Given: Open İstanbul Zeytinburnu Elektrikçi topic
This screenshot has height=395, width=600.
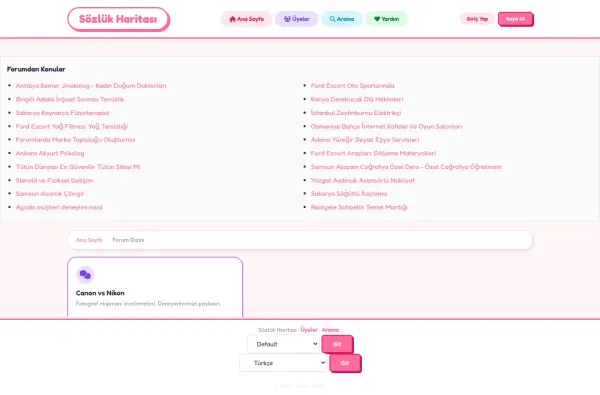Looking at the screenshot, I should pyautogui.click(x=356, y=113).
